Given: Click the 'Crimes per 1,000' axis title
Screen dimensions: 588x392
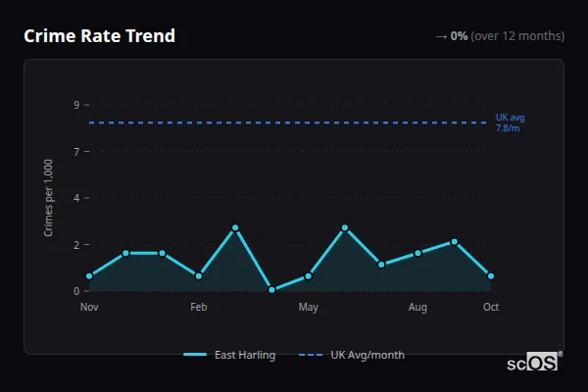Looking at the screenshot, I should point(48,198).
